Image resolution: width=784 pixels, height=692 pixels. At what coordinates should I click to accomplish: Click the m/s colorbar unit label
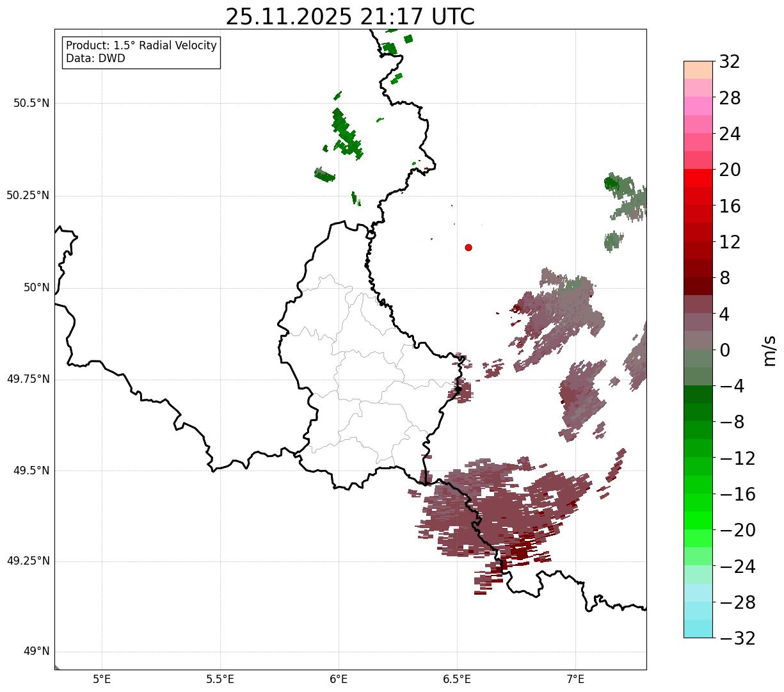769,350
